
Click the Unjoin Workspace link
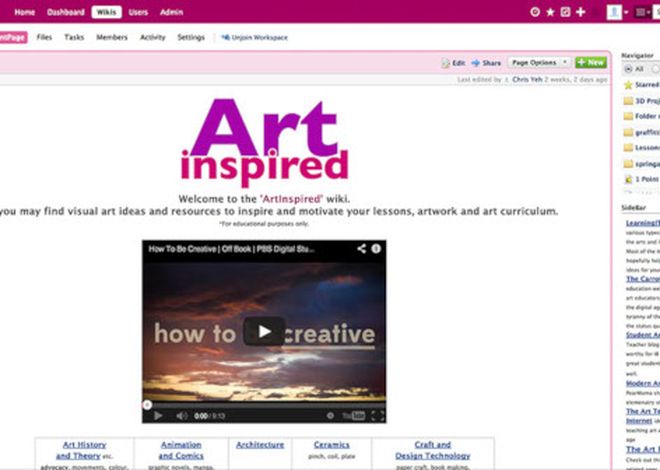click(x=255, y=37)
